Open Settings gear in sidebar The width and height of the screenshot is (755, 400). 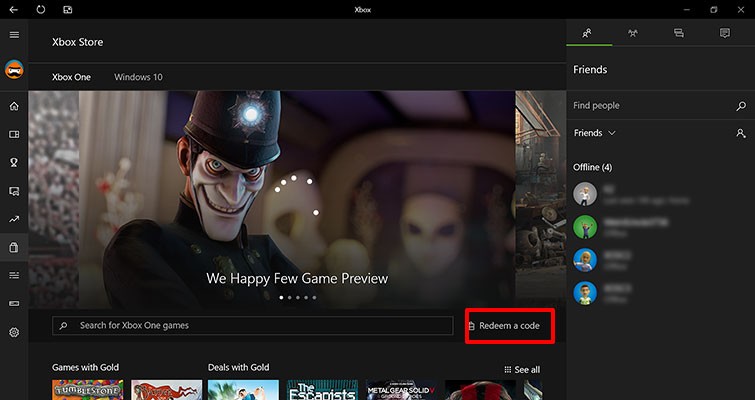coord(14,332)
